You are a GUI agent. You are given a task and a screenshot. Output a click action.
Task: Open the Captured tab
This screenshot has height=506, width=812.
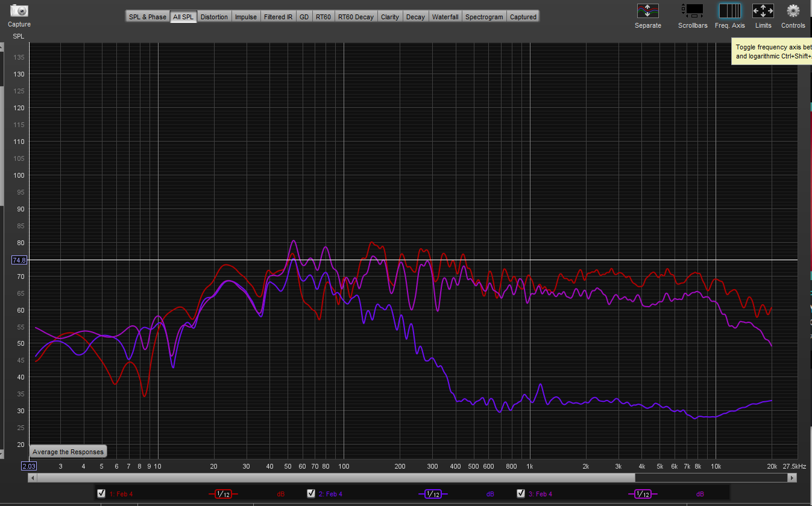click(x=523, y=17)
